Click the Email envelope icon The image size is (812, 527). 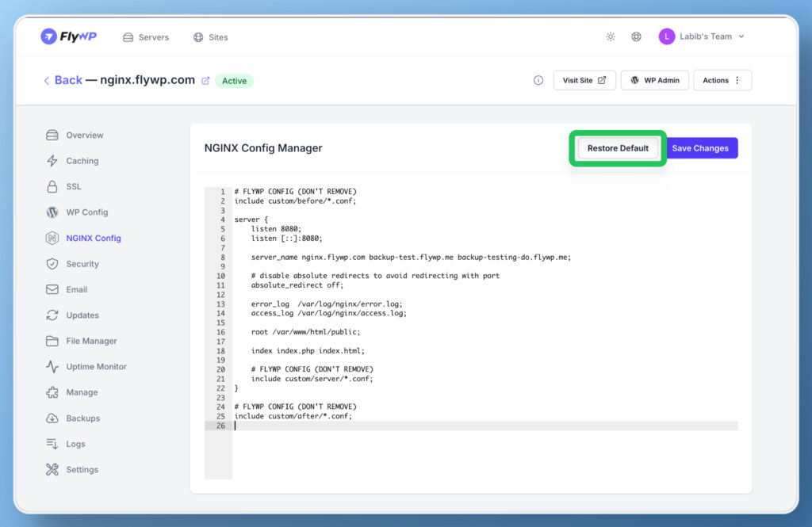click(x=52, y=289)
